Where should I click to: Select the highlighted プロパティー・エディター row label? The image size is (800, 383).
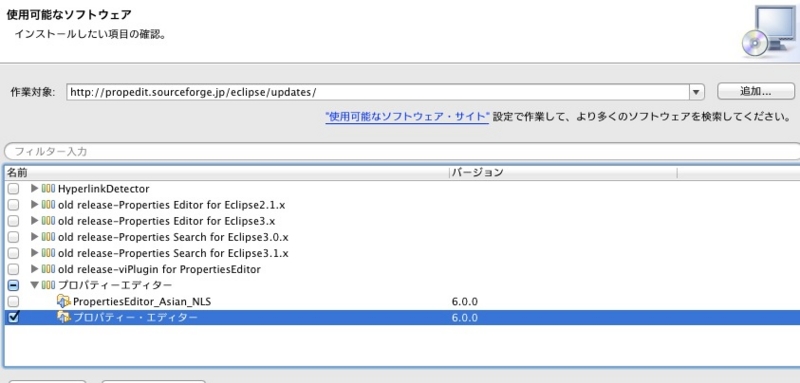click(135, 317)
